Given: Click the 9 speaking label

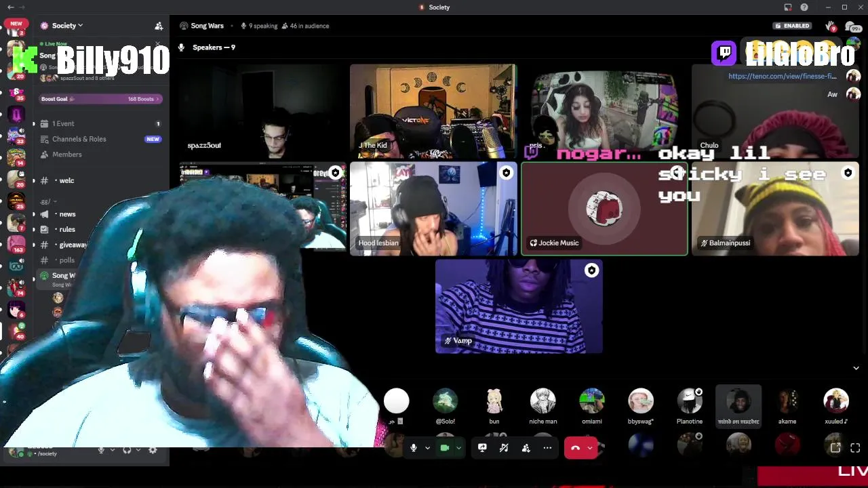Looking at the screenshot, I should (x=259, y=26).
